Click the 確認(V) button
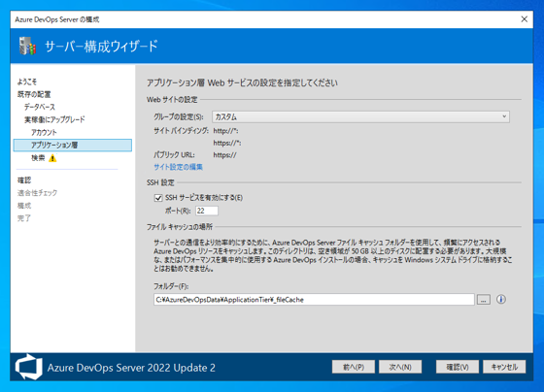The height and width of the screenshot is (392, 544). pos(458,367)
